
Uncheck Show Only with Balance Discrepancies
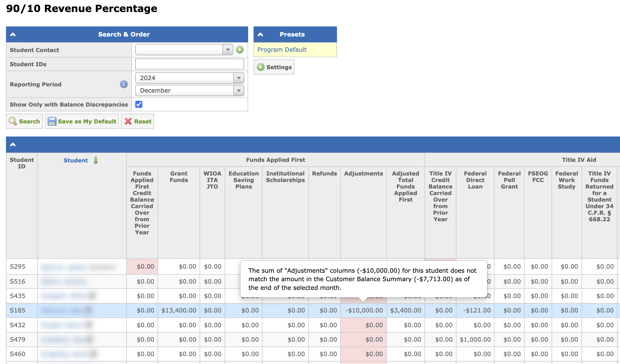click(x=139, y=104)
